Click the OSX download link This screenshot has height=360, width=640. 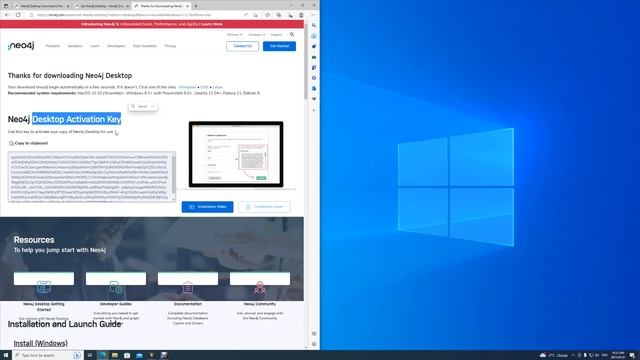tap(204, 87)
